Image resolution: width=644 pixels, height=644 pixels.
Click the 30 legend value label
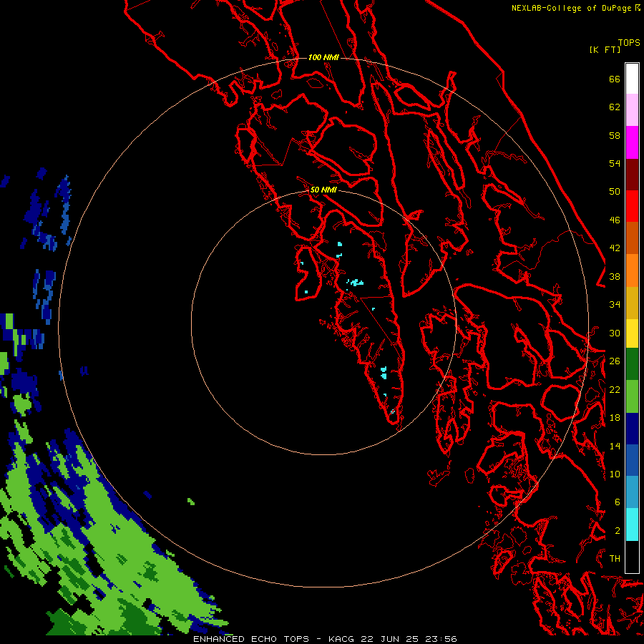615,333
